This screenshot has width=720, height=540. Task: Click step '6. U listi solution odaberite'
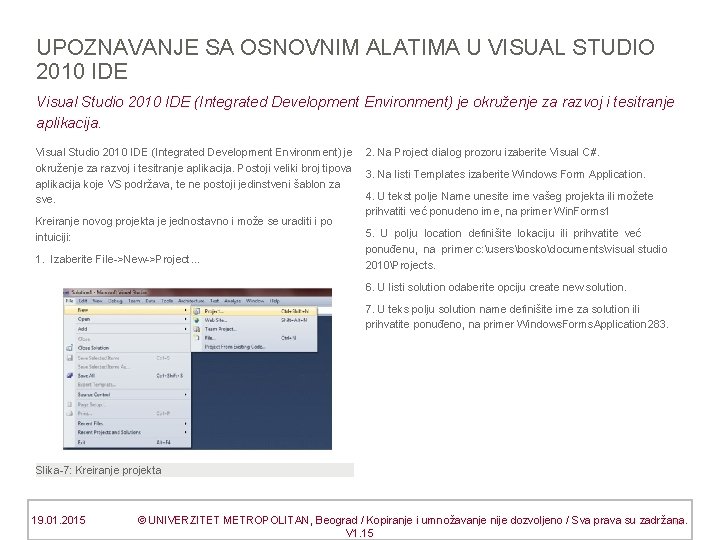(496, 287)
